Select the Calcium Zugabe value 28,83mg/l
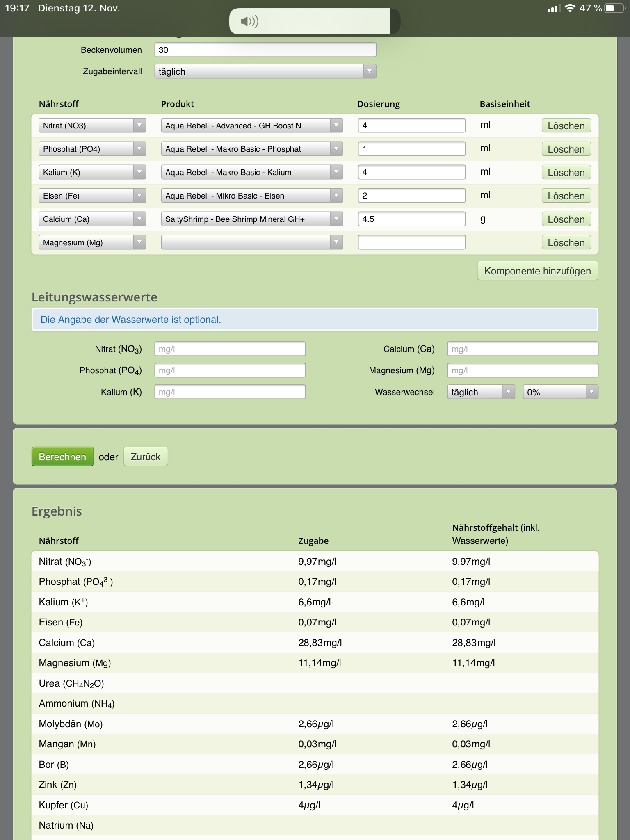The width and height of the screenshot is (630, 840). tap(320, 643)
